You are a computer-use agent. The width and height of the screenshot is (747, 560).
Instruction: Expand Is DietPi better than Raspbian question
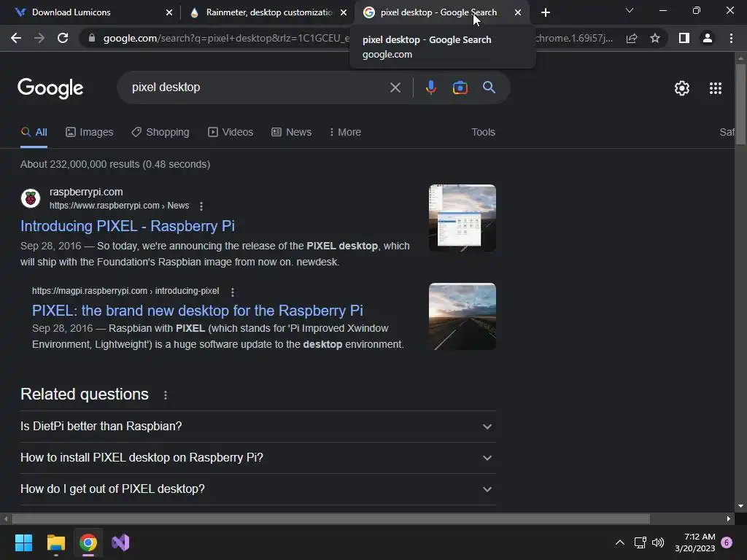[x=258, y=426]
